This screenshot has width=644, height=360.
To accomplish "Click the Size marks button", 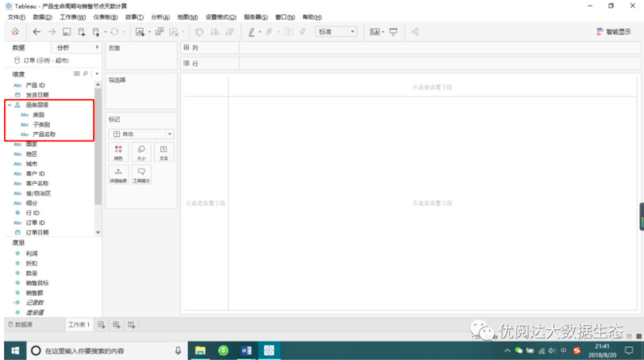I will [x=141, y=152].
